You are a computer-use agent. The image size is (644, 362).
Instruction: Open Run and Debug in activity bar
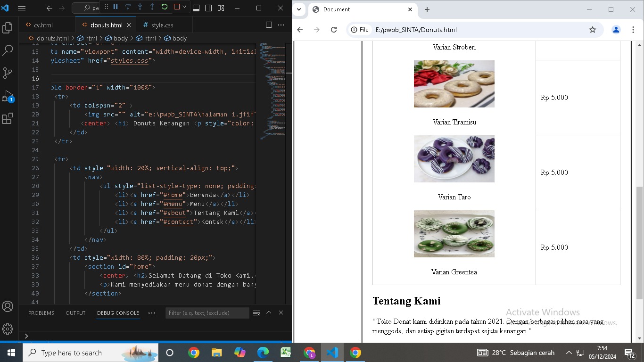pyautogui.click(x=8, y=96)
